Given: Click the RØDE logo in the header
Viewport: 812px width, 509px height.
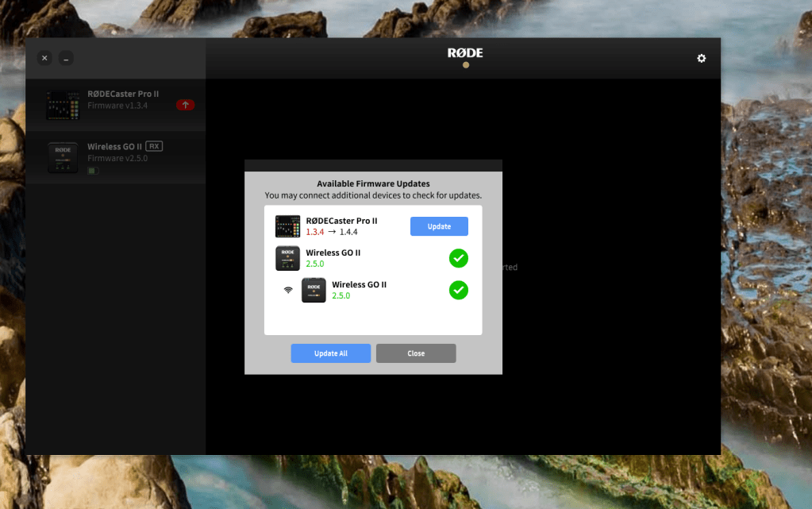Looking at the screenshot, I should point(465,53).
